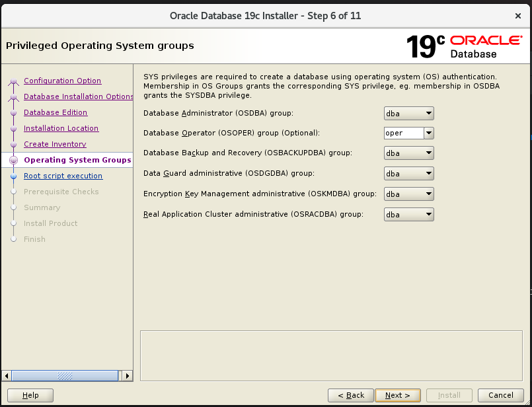Screen dimensions: 532x407
Task: Close the Oracle installer window
Action: coord(517,16)
